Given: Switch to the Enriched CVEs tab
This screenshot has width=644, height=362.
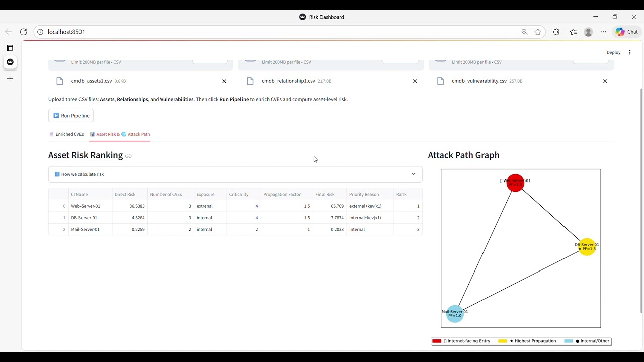Looking at the screenshot, I should 66,134.
